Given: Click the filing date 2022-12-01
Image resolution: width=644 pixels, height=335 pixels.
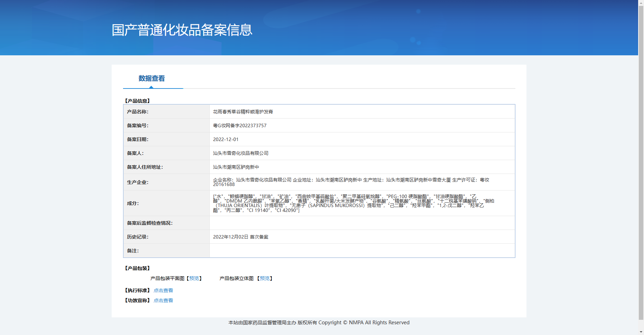Looking at the screenshot, I should [x=225, y=139].
